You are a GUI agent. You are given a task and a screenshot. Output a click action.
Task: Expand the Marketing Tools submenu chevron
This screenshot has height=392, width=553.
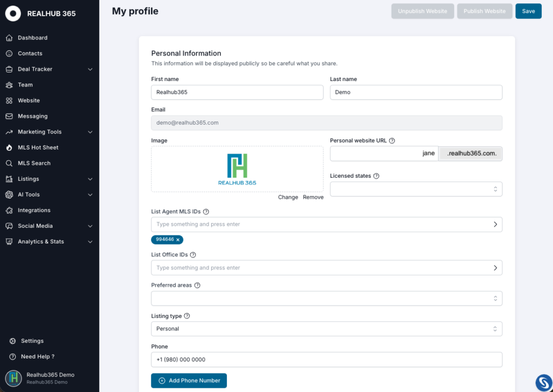(x=90, y=132)
